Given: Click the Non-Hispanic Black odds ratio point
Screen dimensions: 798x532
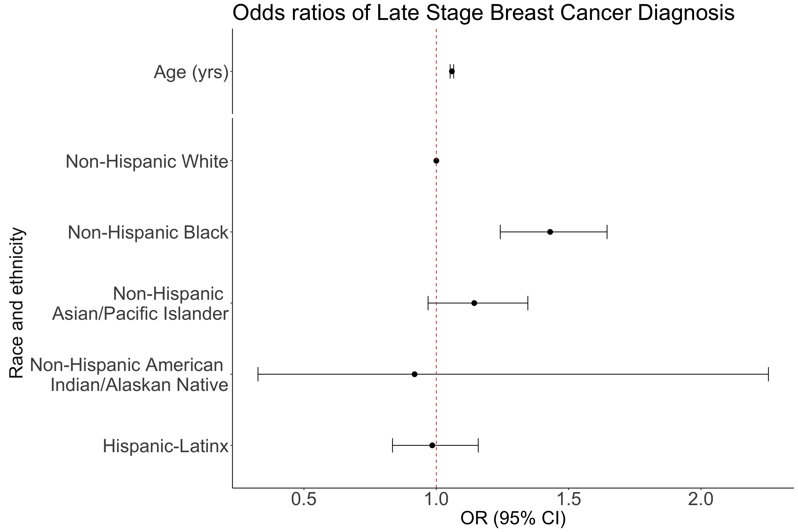Looking at the screenshot, I should pyautogui.click(x=550, y=232).
